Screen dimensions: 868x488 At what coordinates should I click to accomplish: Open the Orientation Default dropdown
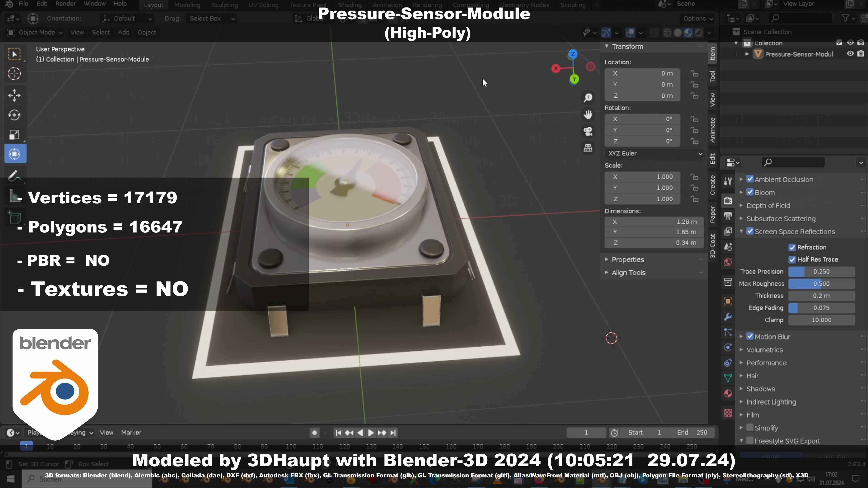(x=127, y=19)
